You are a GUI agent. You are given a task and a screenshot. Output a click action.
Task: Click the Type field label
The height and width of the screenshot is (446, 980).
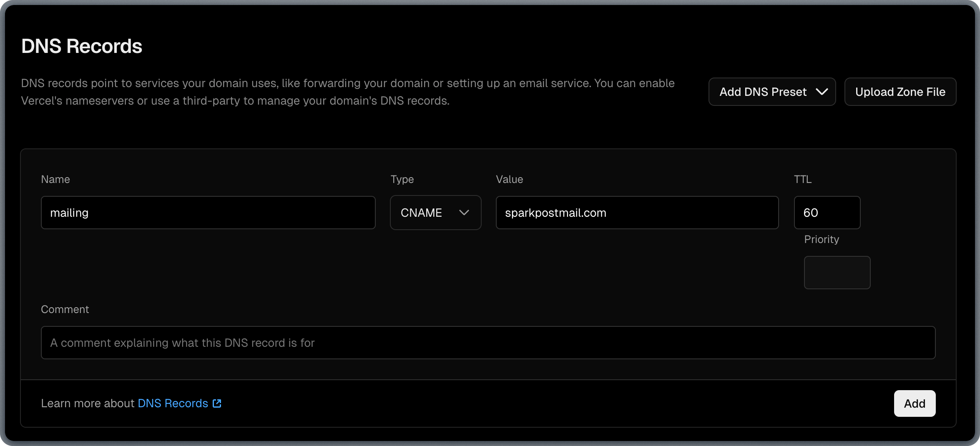402,179
